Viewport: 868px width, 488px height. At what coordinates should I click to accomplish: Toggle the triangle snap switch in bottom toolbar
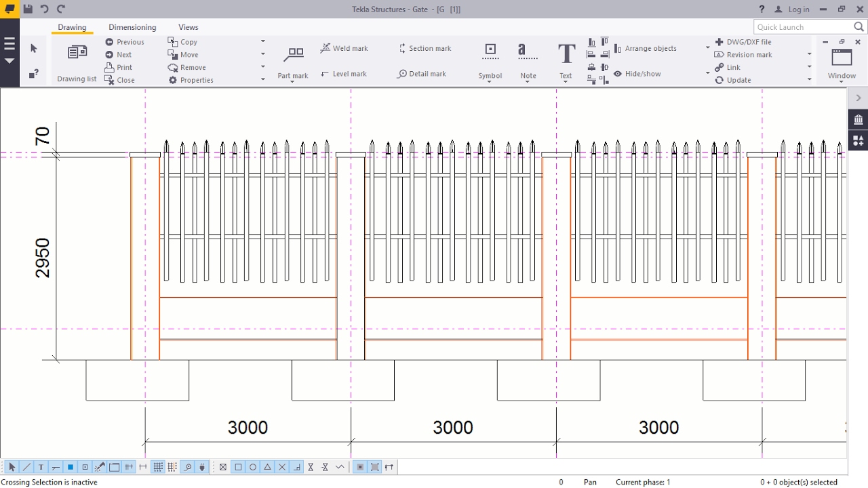point(268,467)
